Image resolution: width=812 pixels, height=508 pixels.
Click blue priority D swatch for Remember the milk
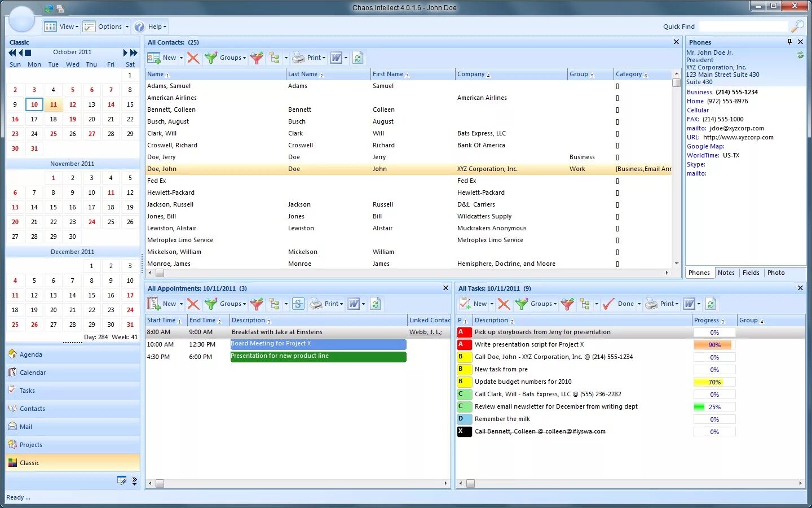coord(464,419)
